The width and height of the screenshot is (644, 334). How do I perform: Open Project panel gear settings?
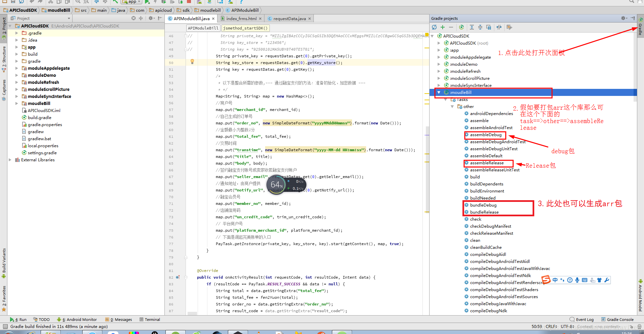click(x=151, y=18)
